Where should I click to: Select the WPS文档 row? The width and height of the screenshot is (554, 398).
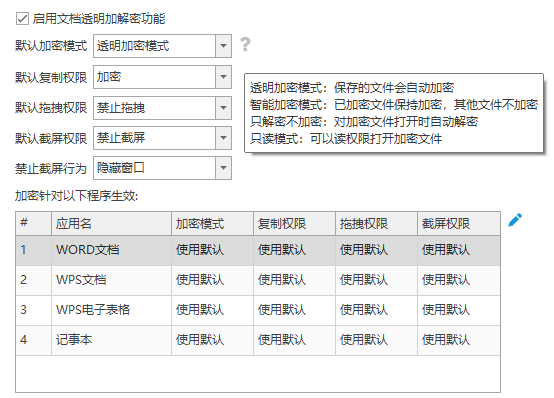(x=258, y=280)
